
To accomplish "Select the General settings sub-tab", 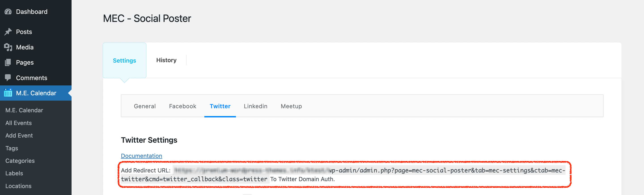I will coord(145,106).
